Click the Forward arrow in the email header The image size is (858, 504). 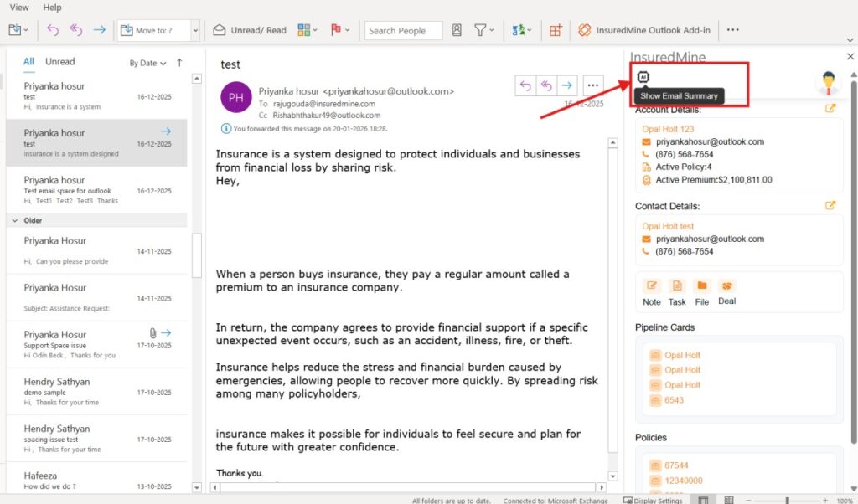click(567, 85)
